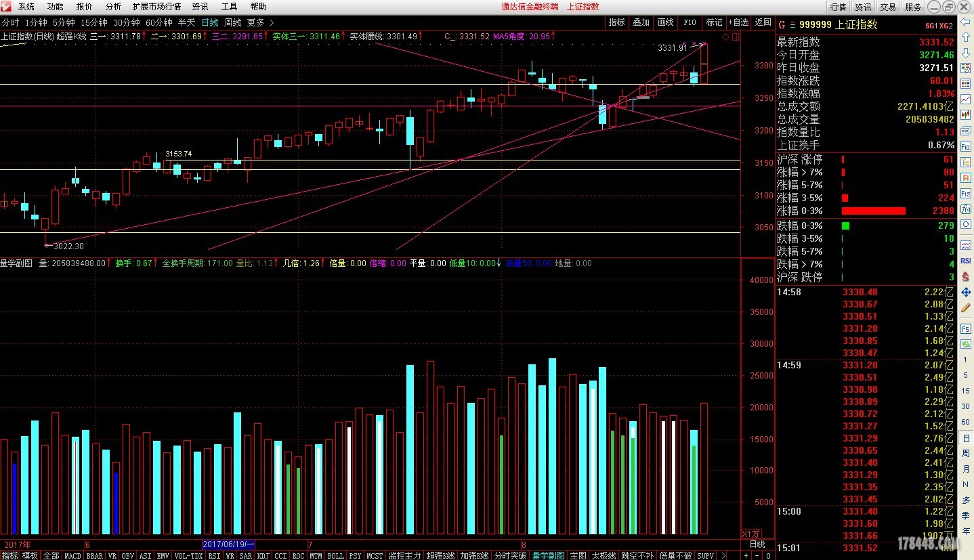The image size is (974, 560).
Task: Click the red app logo icon top-left
Action: tap(7, 6)
